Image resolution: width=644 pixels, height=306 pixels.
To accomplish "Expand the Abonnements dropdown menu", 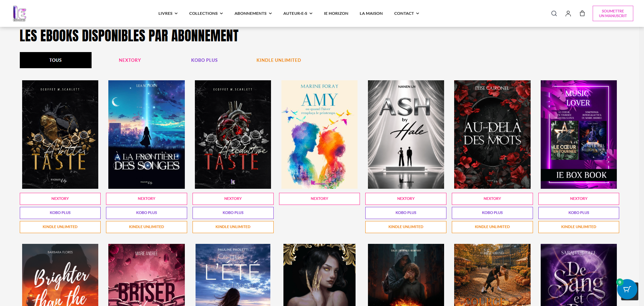I will click(x=253, y=13).
